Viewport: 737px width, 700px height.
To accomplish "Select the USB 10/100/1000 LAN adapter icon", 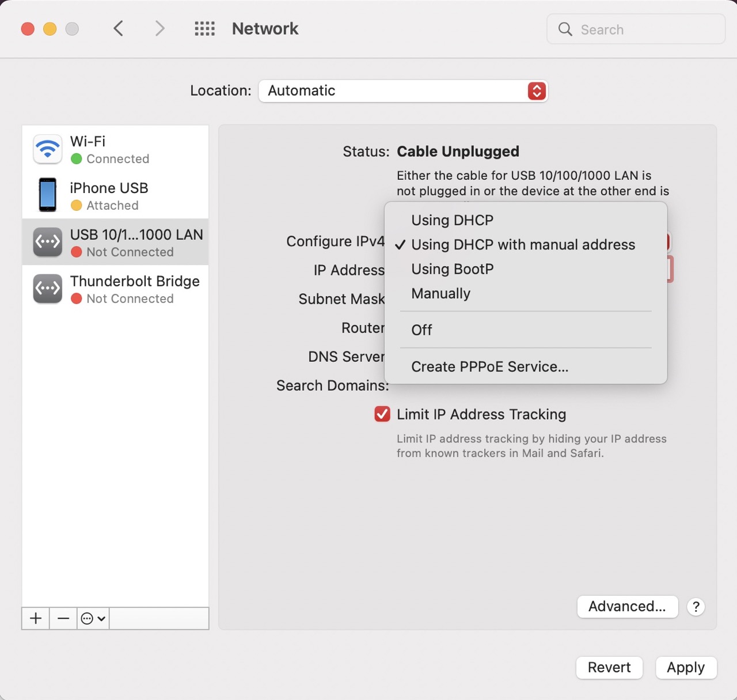I will pyautogui.click(x=47, y=242).
